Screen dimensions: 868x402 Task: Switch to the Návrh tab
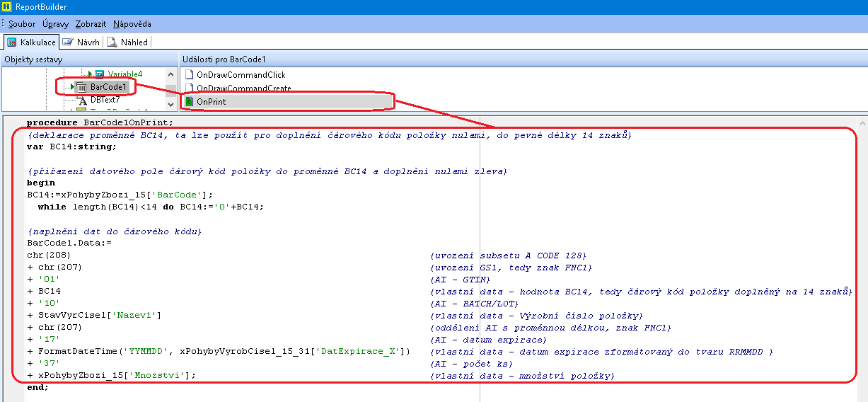click(x=88, y=42)
